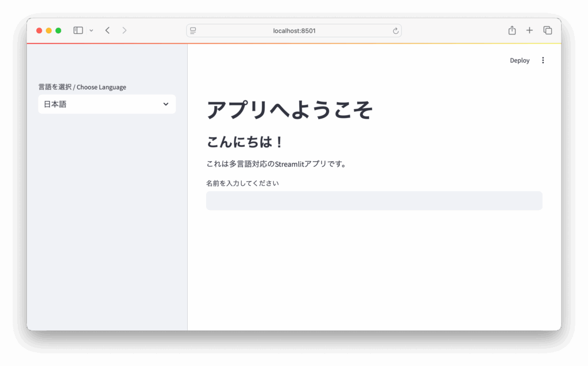
Task: Minimize the window with yellow button
Action: [49, 30]
